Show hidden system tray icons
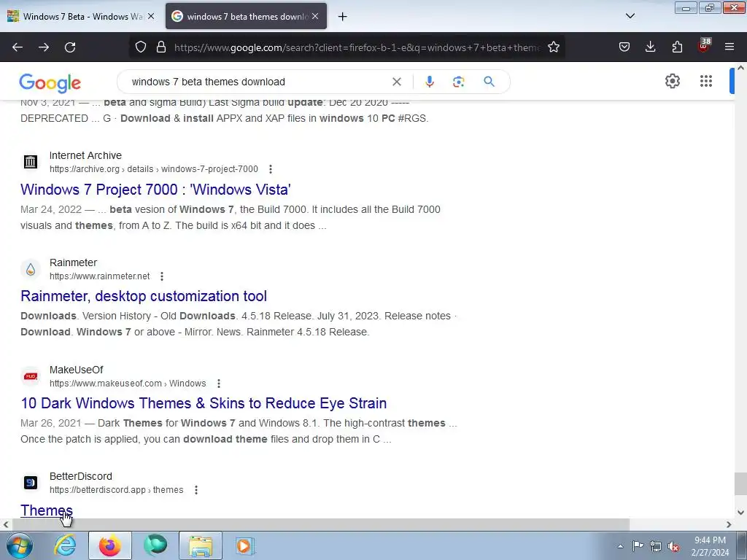 [x=620, y=546]
